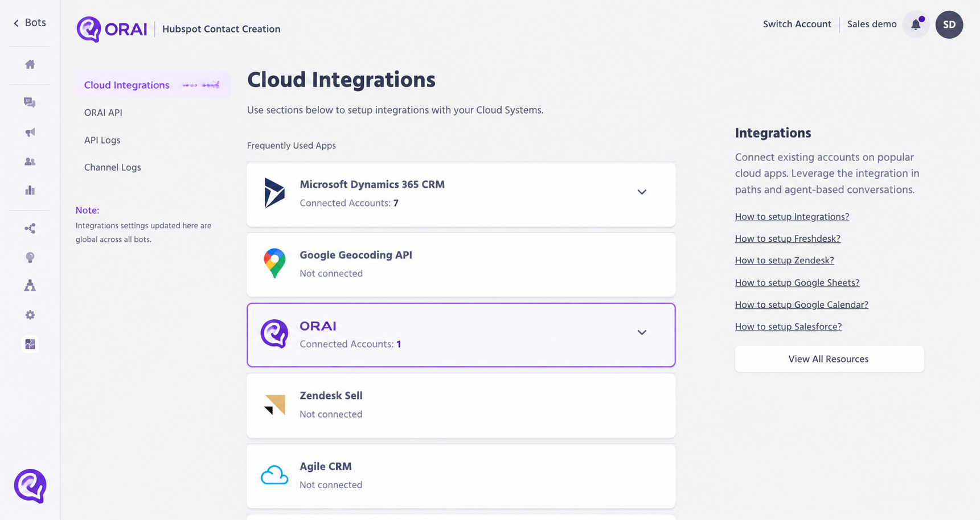
Task: Go back to Bots
Action: tap(30, 23)
